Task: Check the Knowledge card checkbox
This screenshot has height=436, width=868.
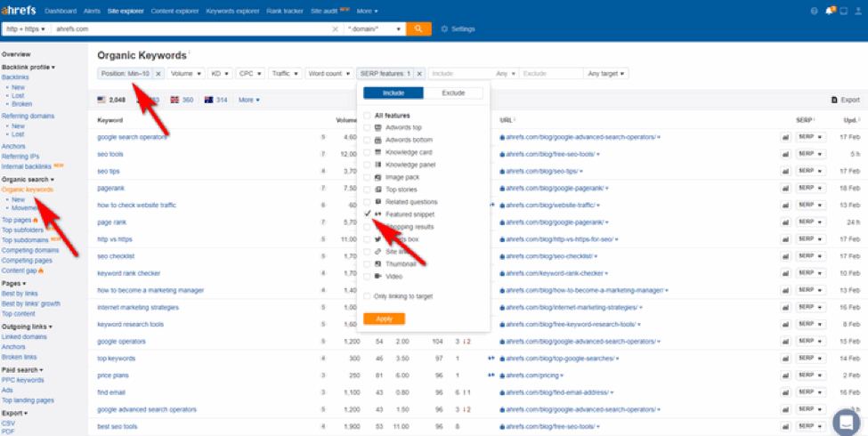Action: click(367, 152)
